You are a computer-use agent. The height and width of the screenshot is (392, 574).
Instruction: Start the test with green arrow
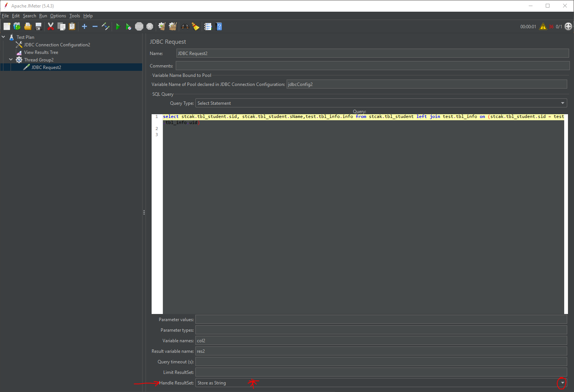tap(118, 26)
